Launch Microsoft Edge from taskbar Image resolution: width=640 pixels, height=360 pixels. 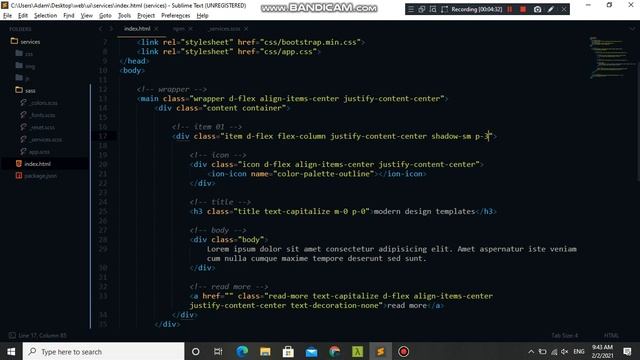click(x=242, y=351)
